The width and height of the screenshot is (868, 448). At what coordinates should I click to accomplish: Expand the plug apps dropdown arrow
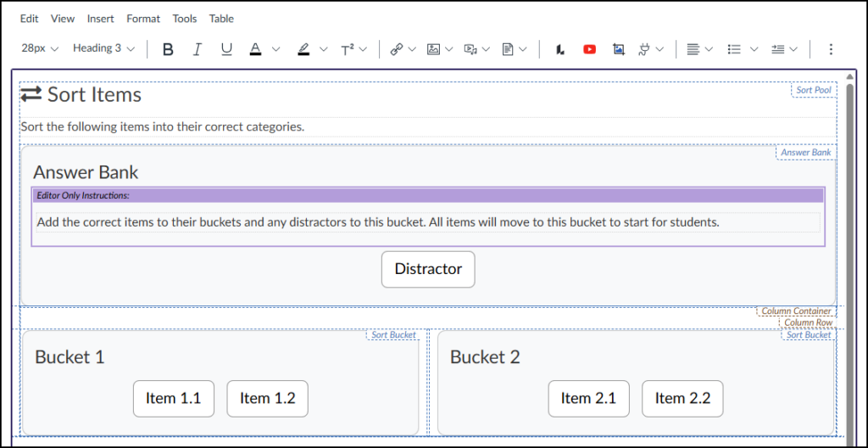(x=659, y=49)
